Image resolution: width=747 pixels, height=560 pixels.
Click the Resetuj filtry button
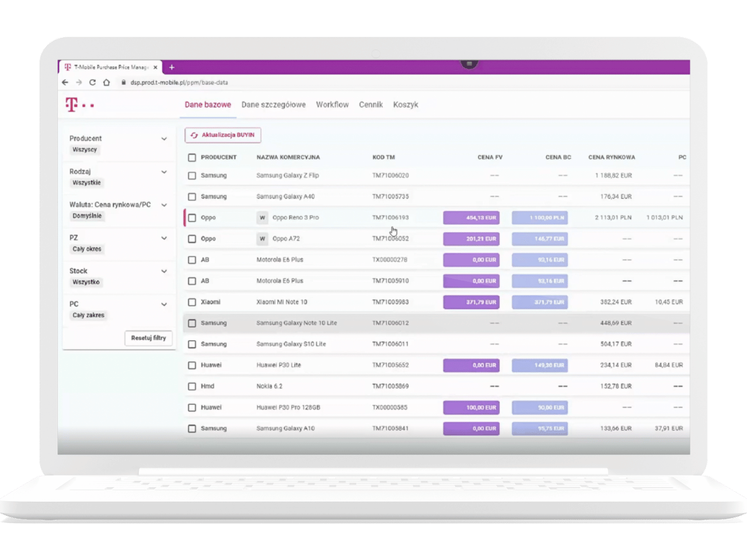148,338
